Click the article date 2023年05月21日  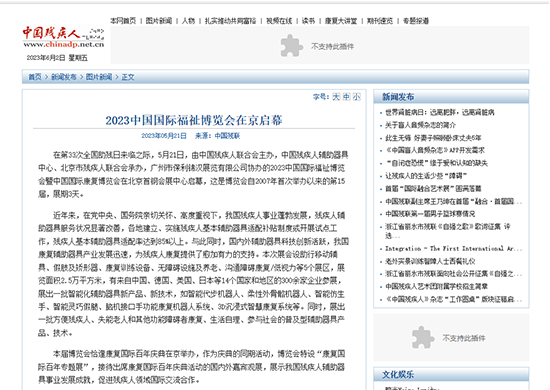(x=164, y=136)
